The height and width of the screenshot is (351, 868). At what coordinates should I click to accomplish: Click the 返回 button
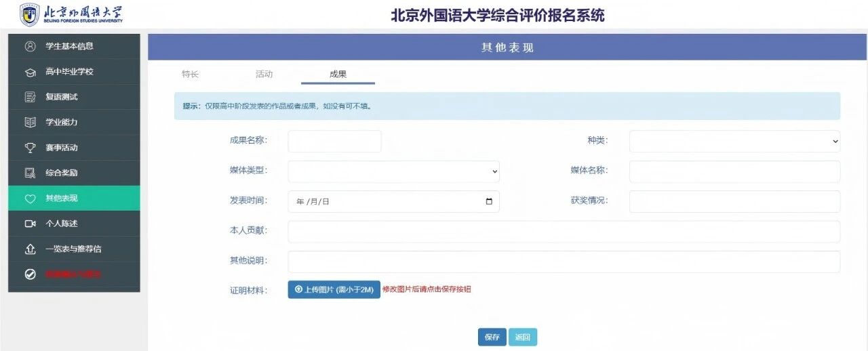(x=522, y=337)
